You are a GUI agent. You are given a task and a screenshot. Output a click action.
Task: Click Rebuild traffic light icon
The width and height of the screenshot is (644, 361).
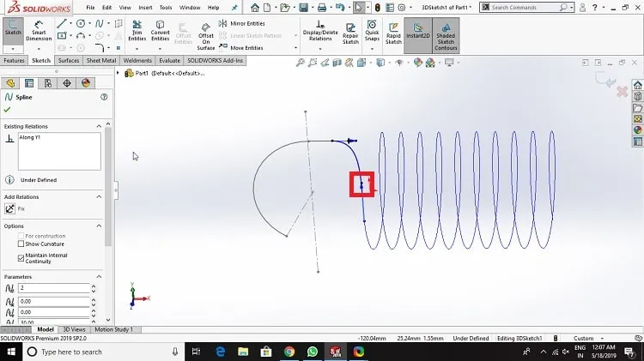pyautogui.click(x=378, y=8)
